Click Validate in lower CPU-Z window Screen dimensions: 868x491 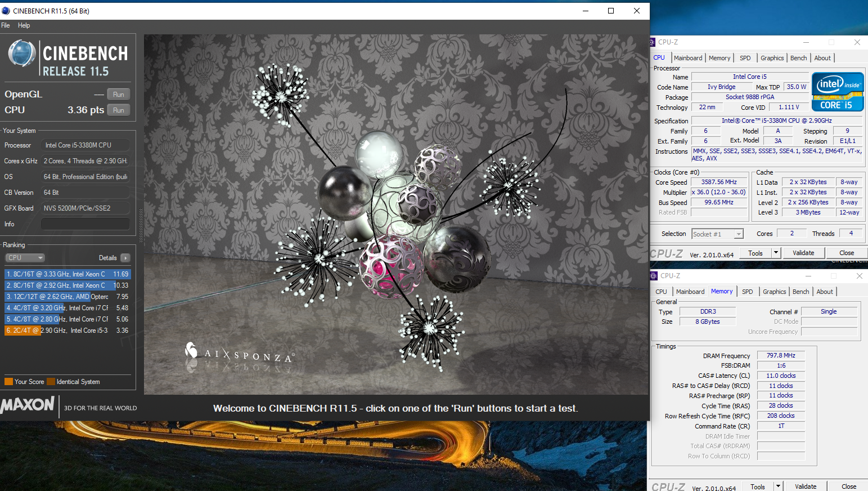[806, 486]
